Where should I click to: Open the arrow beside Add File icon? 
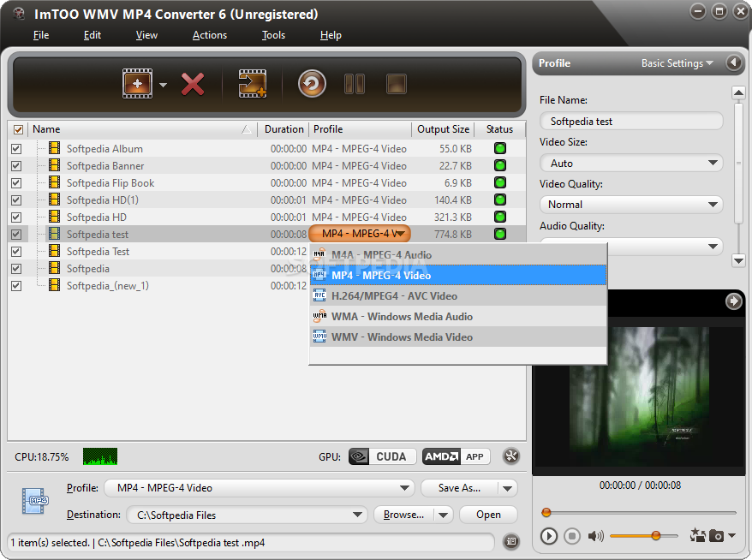tap(163, 85)
